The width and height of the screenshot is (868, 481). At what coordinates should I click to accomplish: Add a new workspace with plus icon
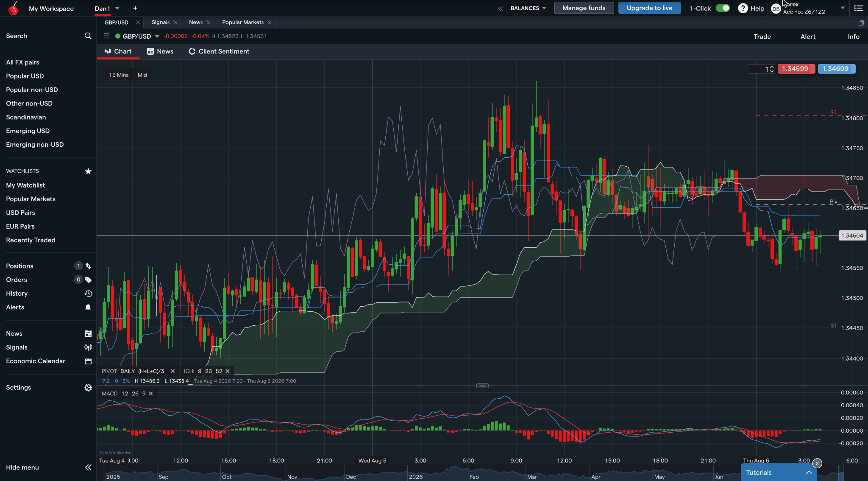pos(135,8)
